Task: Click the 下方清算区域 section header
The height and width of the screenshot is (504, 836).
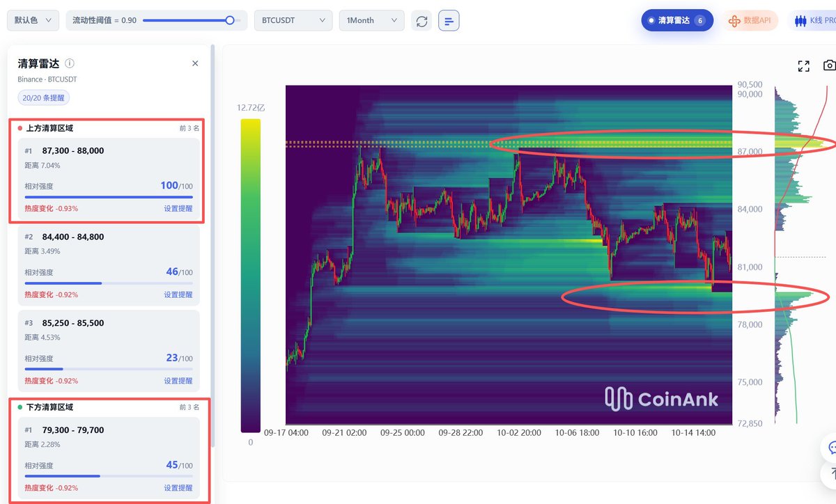Action: click(49, 407)
